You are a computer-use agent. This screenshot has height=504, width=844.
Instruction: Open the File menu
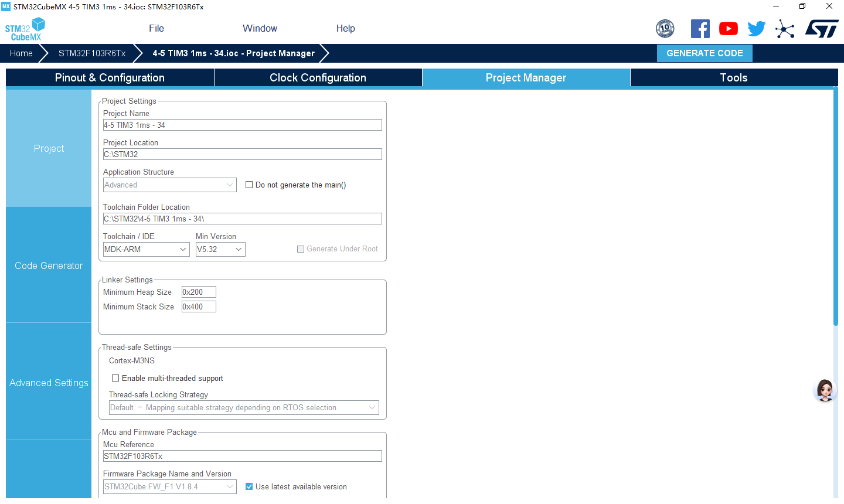156,28
